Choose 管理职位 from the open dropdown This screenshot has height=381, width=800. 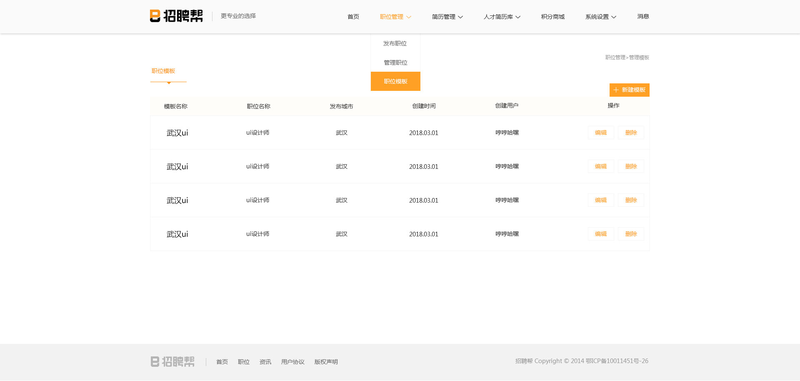tap(395, 63)
